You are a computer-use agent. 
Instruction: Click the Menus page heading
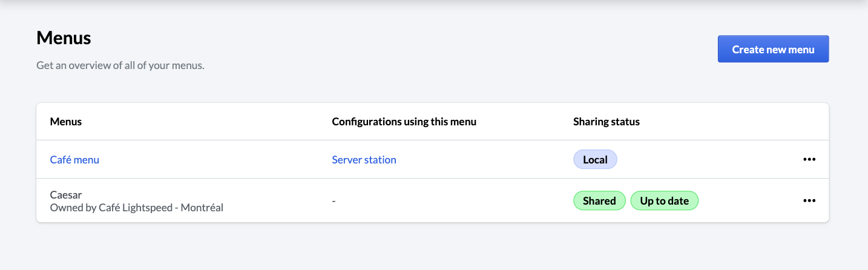click(64, 38)
